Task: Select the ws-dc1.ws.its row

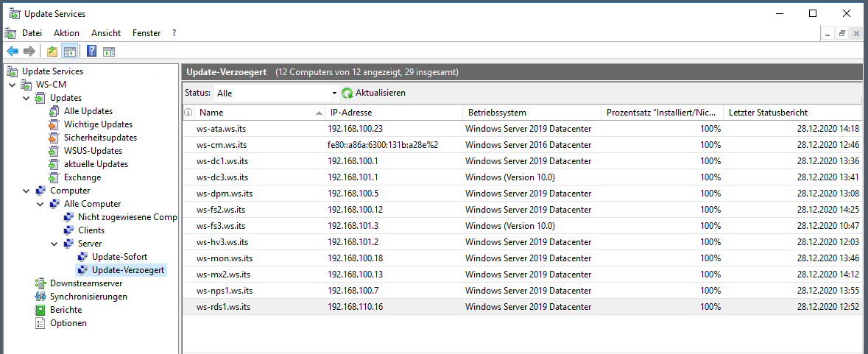Action: 522,161
